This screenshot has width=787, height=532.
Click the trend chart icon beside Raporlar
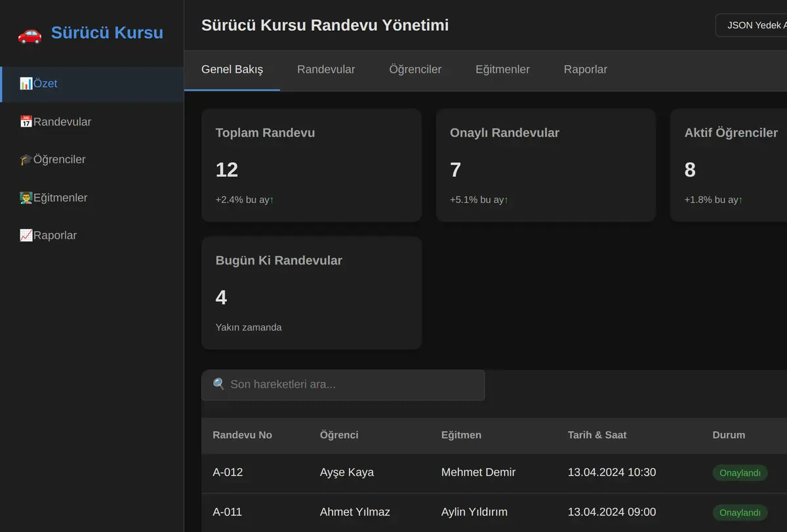point(26,235)
